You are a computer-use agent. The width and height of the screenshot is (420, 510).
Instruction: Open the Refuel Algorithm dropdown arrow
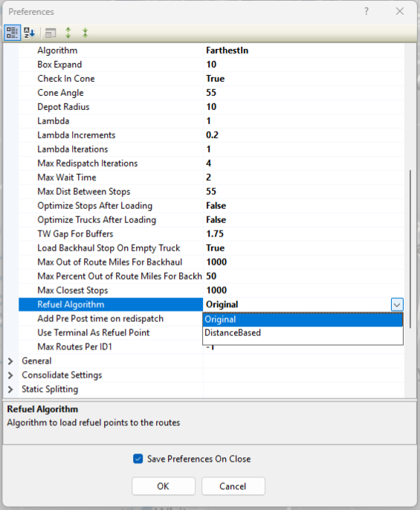tap(397, 305)
